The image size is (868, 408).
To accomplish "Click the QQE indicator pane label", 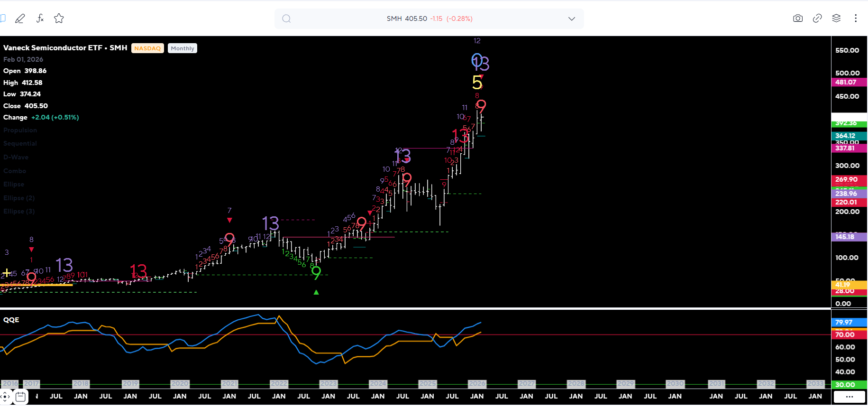I will coord(11,320).
